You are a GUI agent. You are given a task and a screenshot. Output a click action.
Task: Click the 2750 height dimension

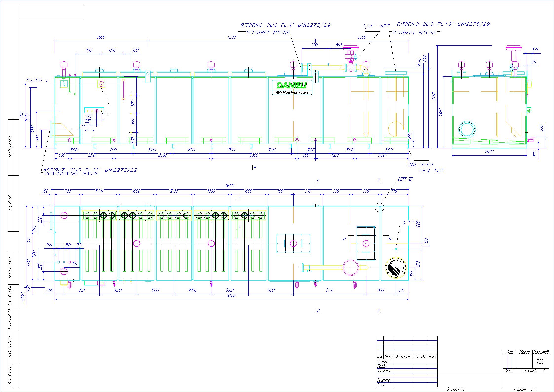click(434, 97)
